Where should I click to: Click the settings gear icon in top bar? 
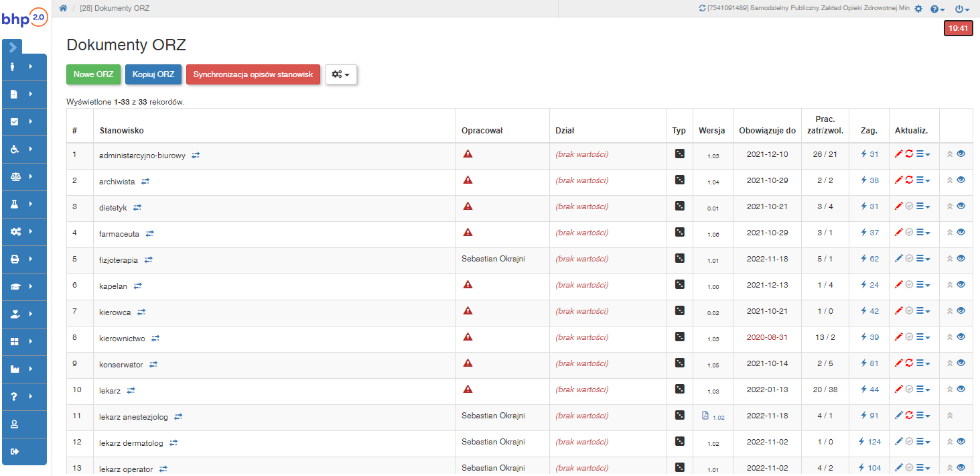(918, 9)
